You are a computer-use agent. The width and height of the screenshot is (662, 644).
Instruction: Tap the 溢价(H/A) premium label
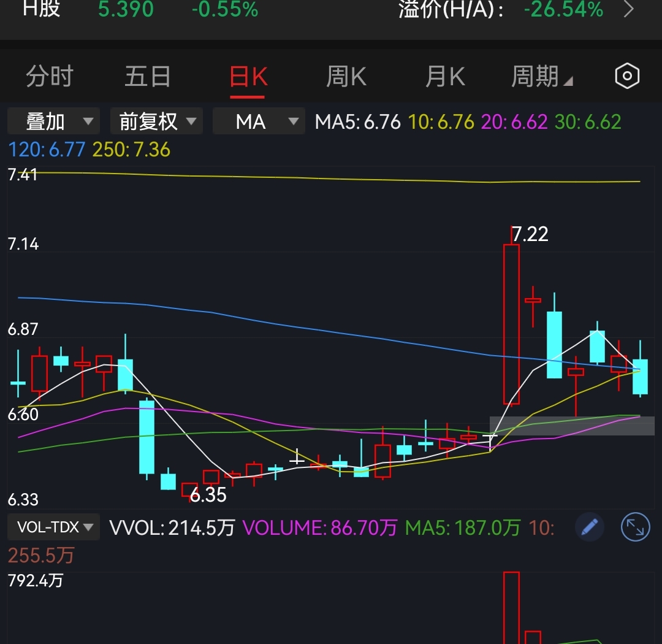[451, 9]
